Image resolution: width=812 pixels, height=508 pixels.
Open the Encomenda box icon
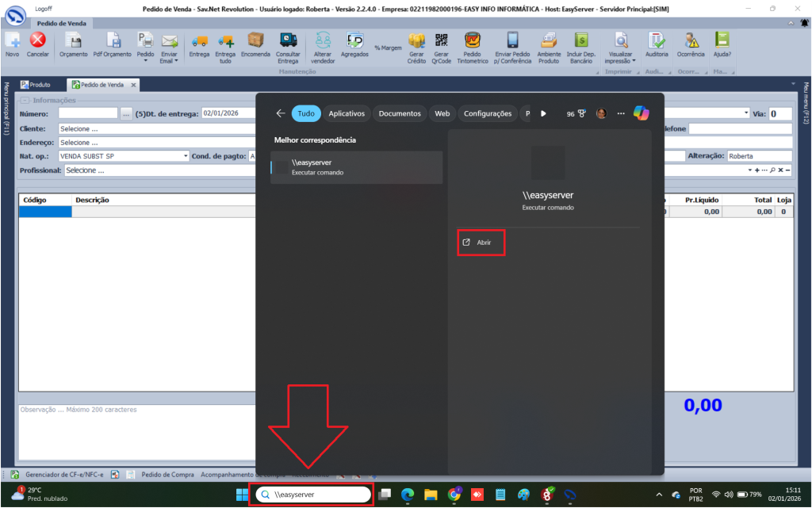255,43
